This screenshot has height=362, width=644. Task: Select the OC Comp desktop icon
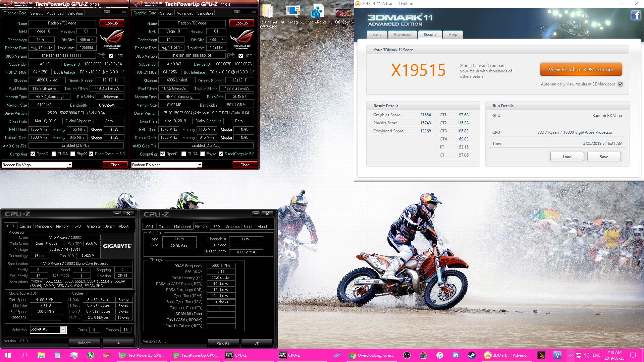point(344,15)
